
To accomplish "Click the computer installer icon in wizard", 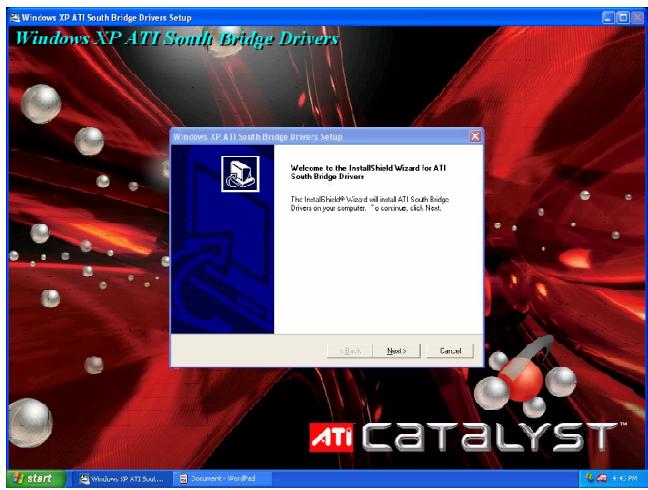I will 240,174.
